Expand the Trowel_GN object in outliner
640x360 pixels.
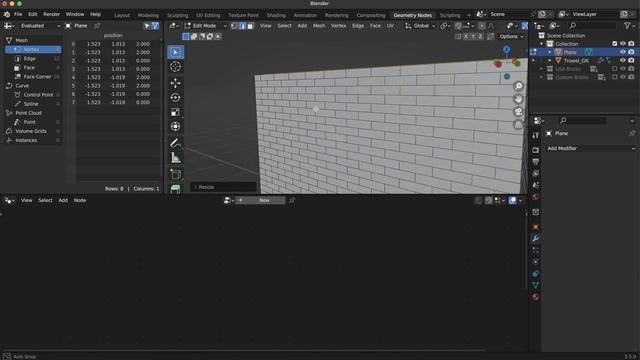(x=549, y=60)
